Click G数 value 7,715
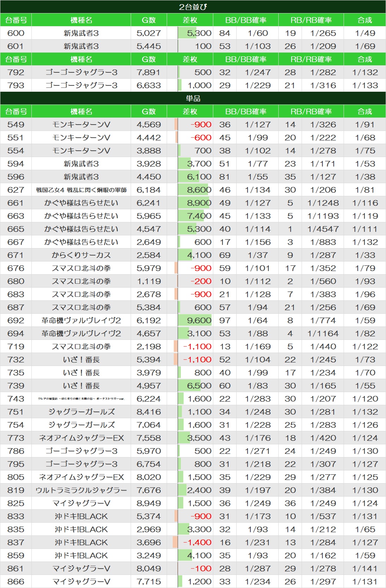 pyautogui.click(x=149, y=582)
